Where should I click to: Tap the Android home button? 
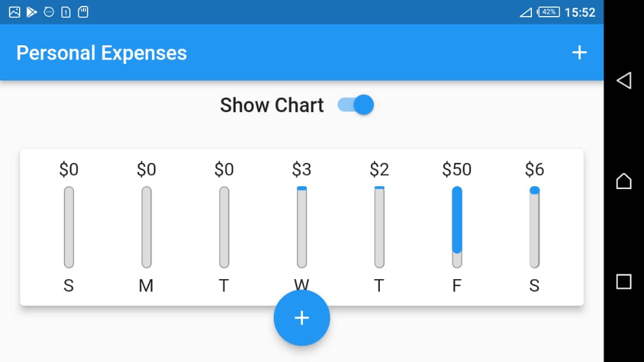623,181
